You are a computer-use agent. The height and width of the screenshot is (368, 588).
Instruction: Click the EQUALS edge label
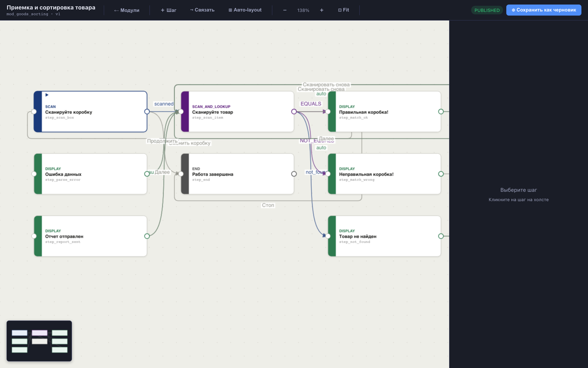(x=311, y=104)
